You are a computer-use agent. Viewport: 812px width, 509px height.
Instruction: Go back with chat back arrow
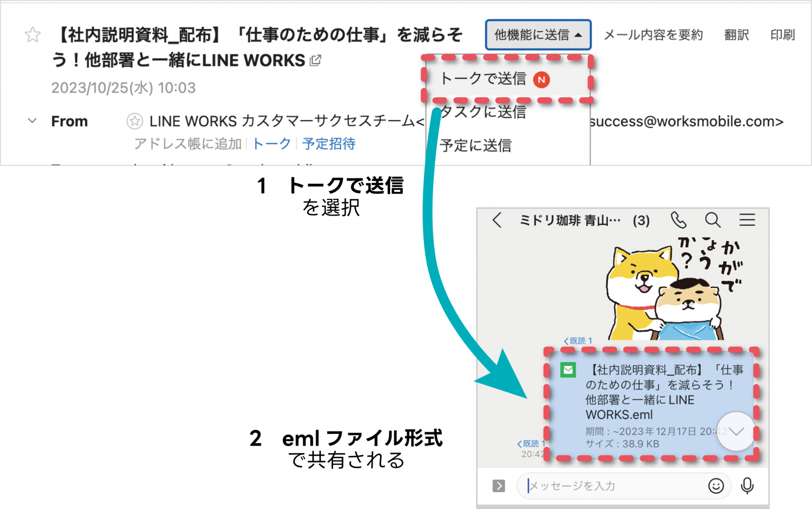(x=497, y=220)
